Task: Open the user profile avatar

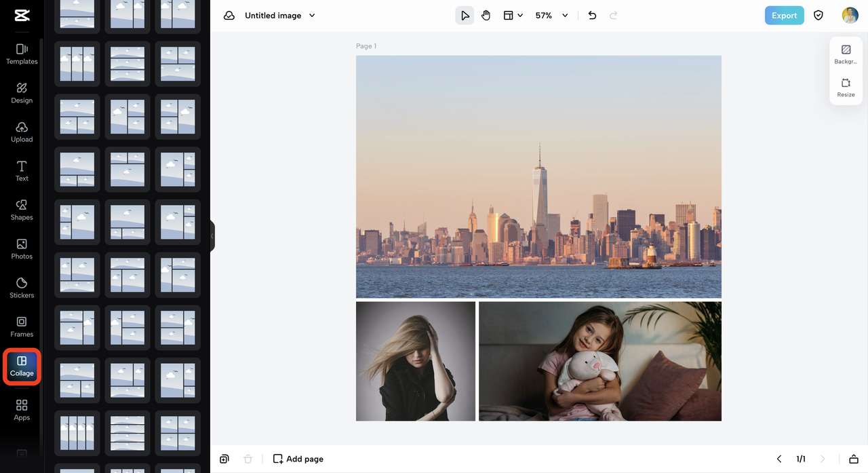Action: coord(850,16)
